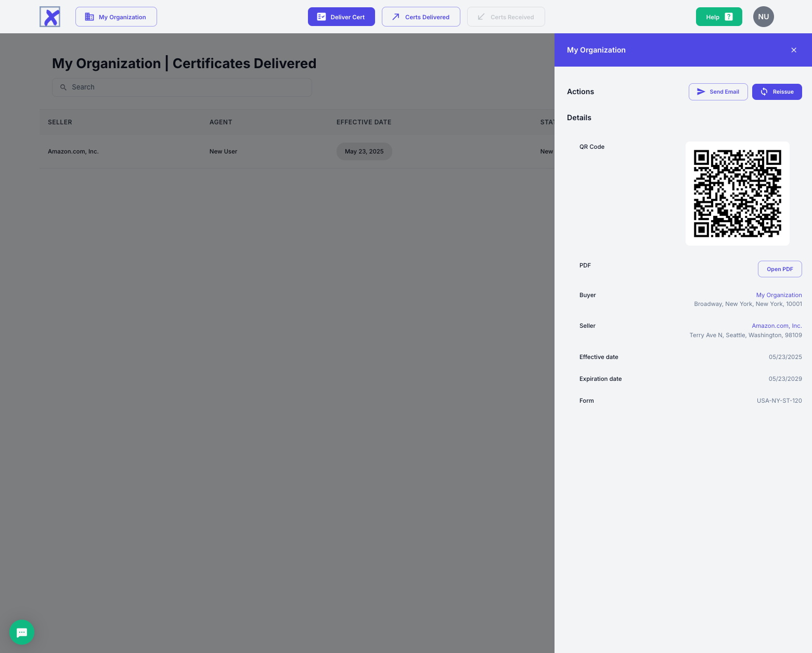812x653 pixels.
Task: Close the My Organization side panel
Action: click(x=793, y=50)
